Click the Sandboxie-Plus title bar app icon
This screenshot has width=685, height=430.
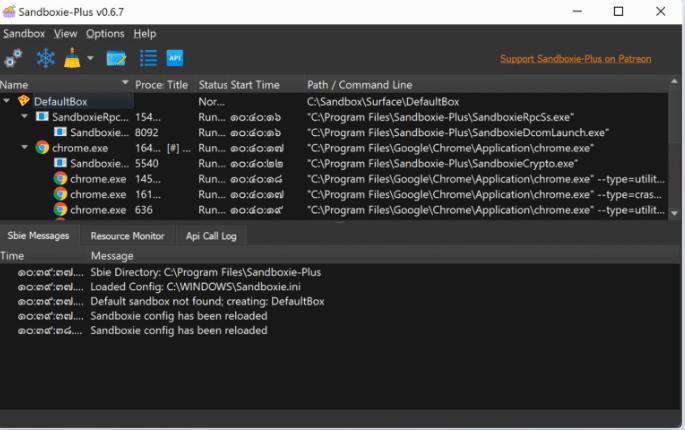9,11
